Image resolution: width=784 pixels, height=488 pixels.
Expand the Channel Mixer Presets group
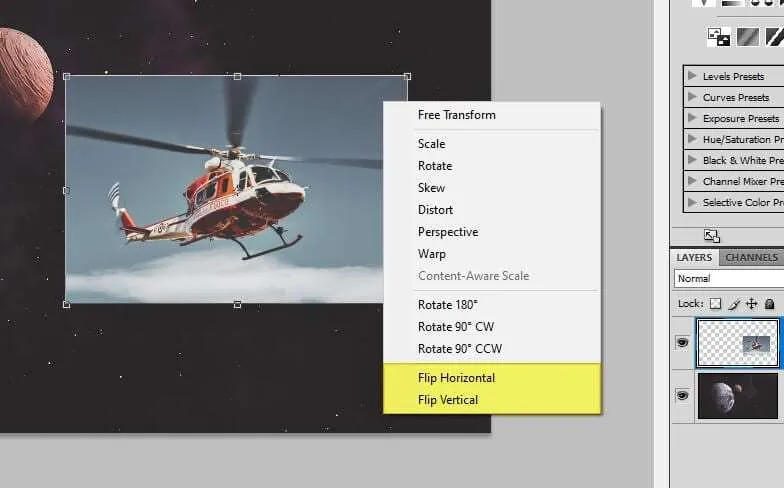[x=692, y=181]
